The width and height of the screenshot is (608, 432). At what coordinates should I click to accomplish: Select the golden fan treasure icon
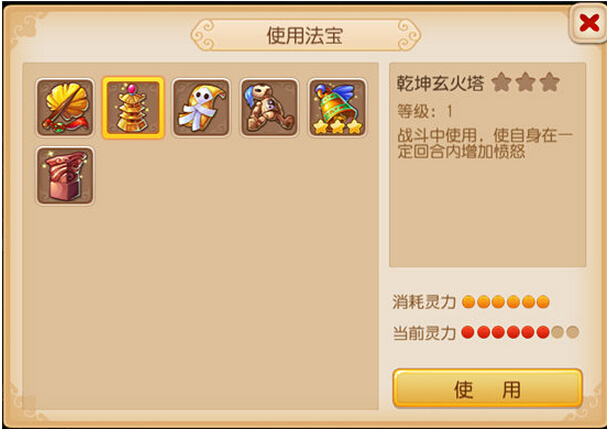(65, 108)
